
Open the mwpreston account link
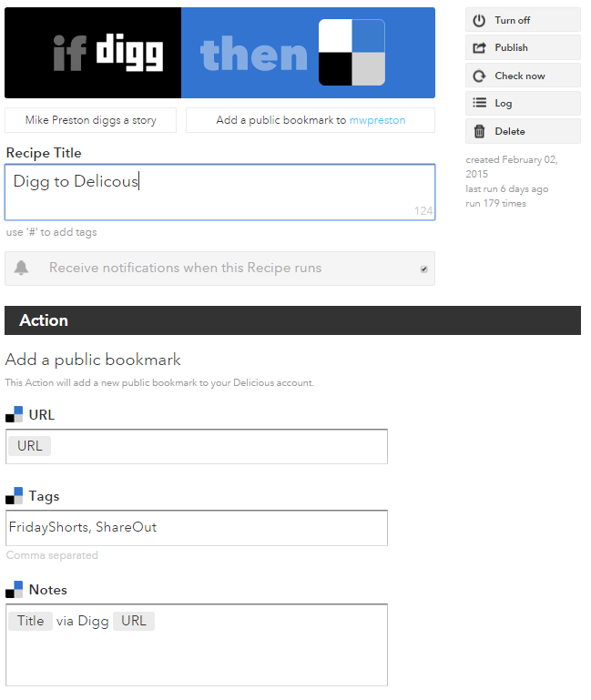pos(378,120)
